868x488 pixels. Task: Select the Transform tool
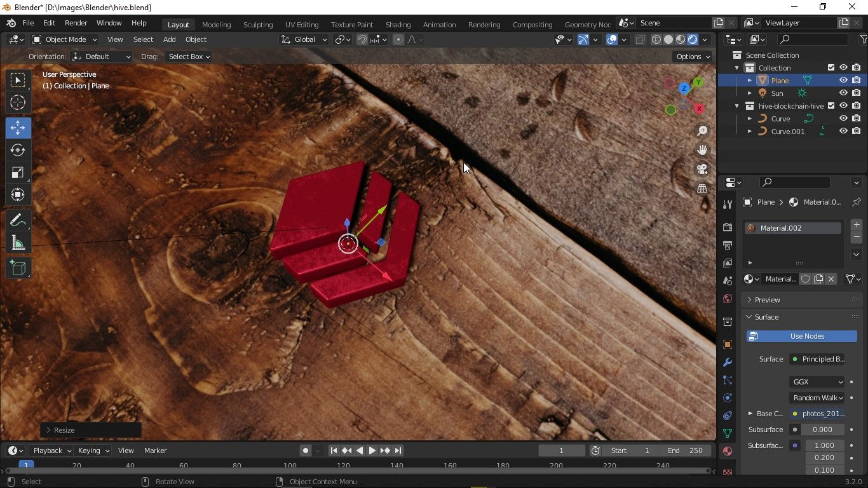(18, 194)
